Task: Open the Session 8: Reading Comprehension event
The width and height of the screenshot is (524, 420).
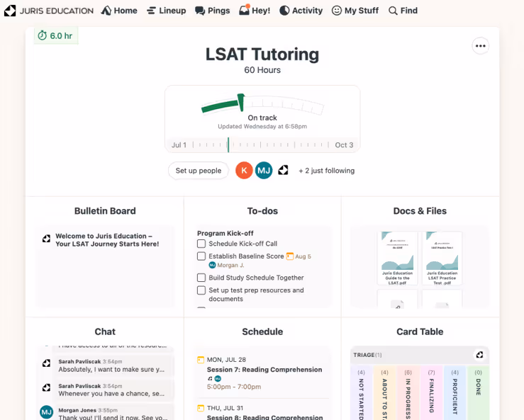Action: (265, 417)
